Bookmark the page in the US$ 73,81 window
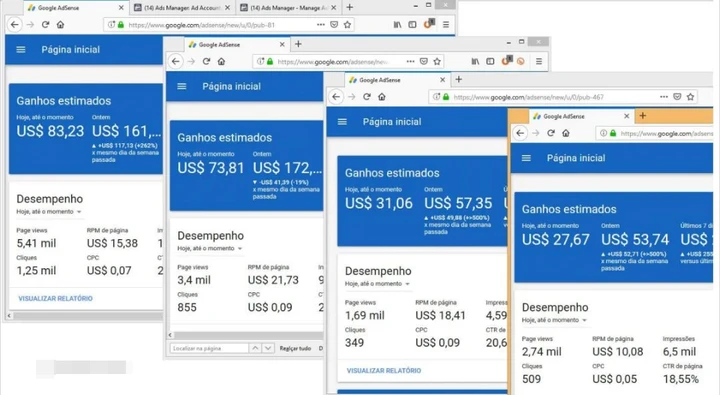 437,61
